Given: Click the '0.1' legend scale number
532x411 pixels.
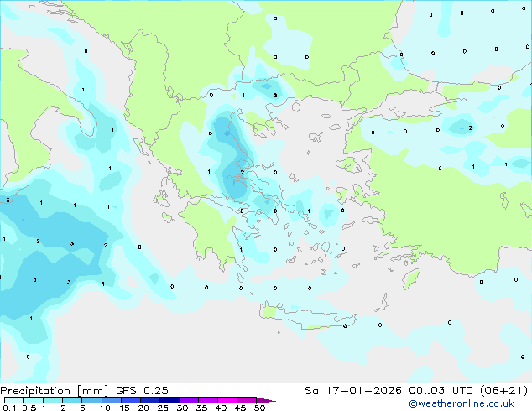Looking at the screenshot, I should [x=9, y=408].
